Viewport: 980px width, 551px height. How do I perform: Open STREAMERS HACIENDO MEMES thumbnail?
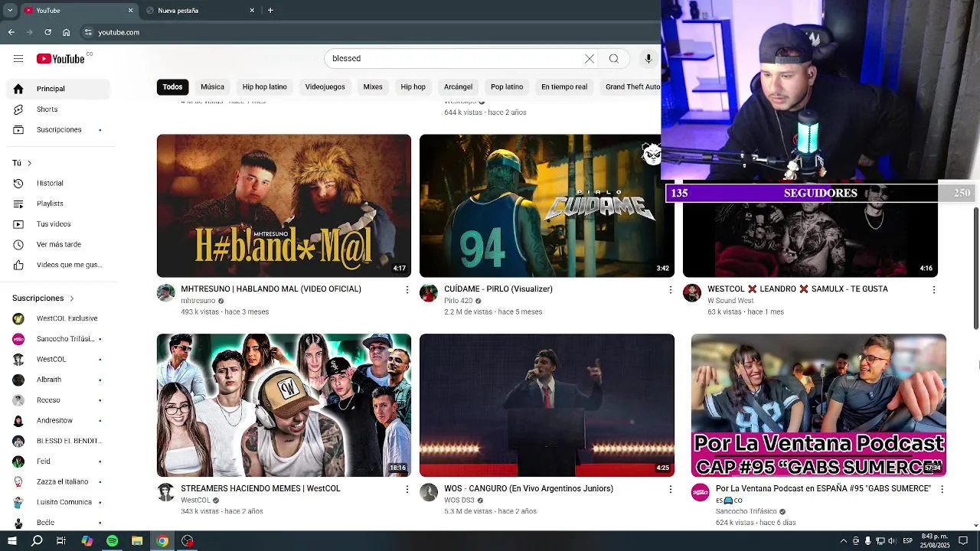pyautogui.click(x=284, y=406)
